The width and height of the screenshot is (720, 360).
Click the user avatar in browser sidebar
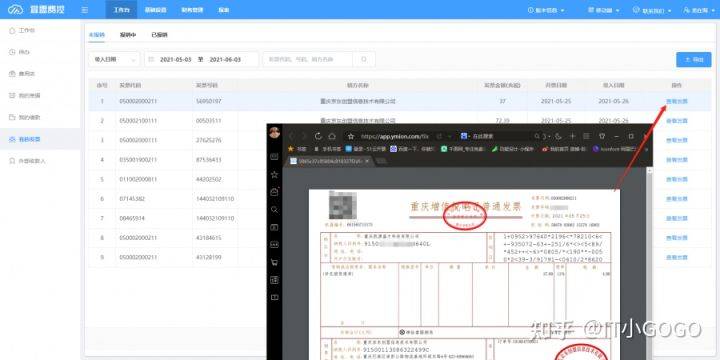pyautogui.click(x=275, y=133)
